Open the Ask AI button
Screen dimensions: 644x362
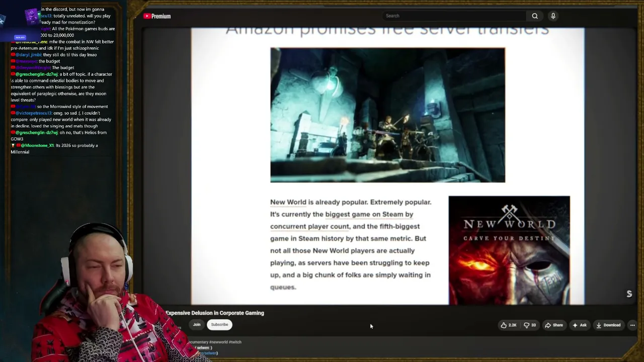click(x=580, y=325)
